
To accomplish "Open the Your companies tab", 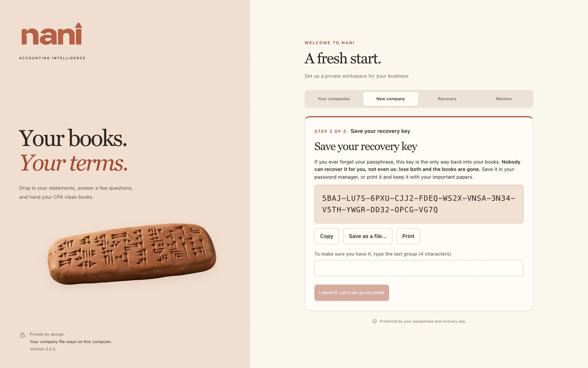I will pos(334,99).
